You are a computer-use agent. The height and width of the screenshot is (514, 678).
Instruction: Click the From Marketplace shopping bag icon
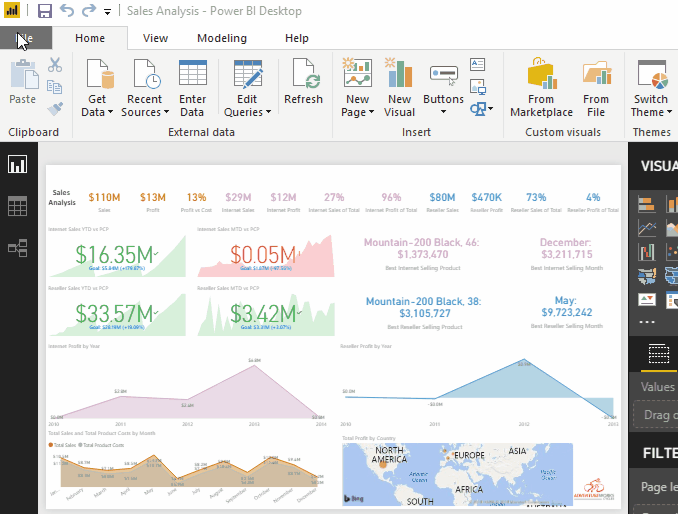click(x=541, y=73)
